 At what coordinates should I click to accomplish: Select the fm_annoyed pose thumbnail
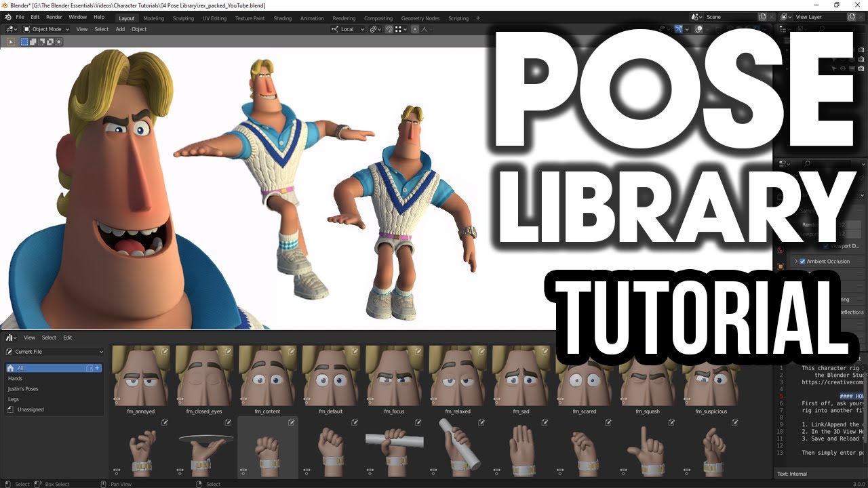coord(141,376)
